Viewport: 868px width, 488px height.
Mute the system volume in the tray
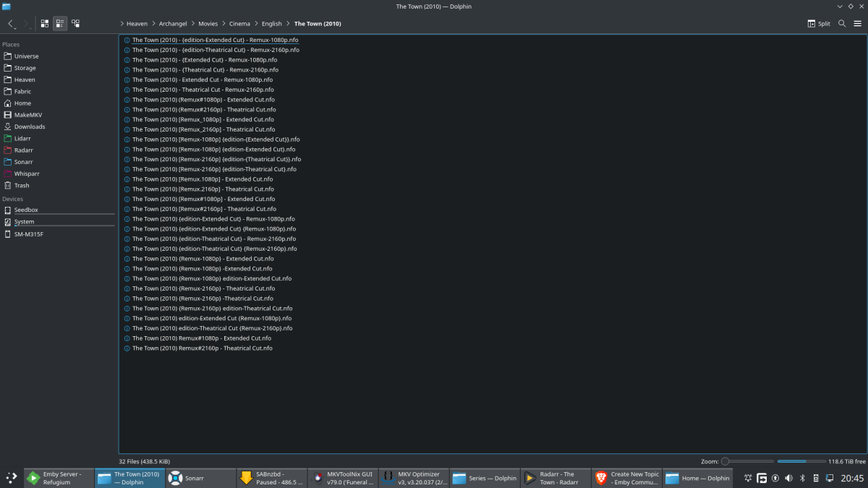(x=788, y=477)
